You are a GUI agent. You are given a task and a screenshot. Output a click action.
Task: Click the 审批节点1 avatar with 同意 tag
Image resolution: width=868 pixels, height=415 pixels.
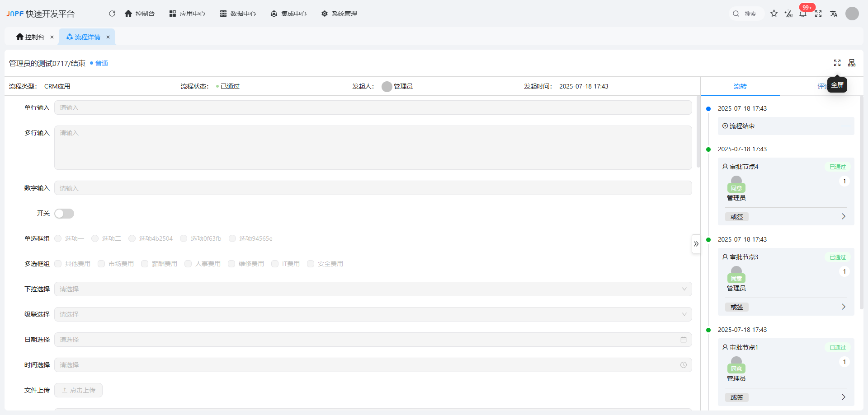(x=736, y=365)
